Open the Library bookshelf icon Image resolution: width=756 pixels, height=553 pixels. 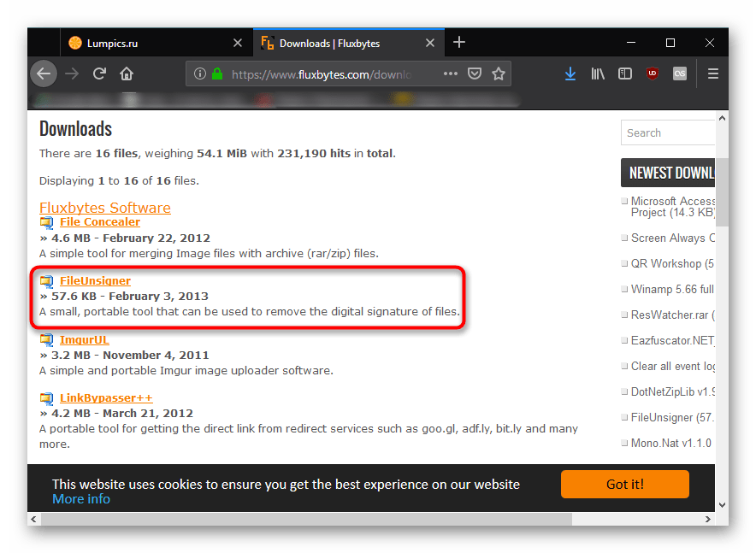coord(598,74)
